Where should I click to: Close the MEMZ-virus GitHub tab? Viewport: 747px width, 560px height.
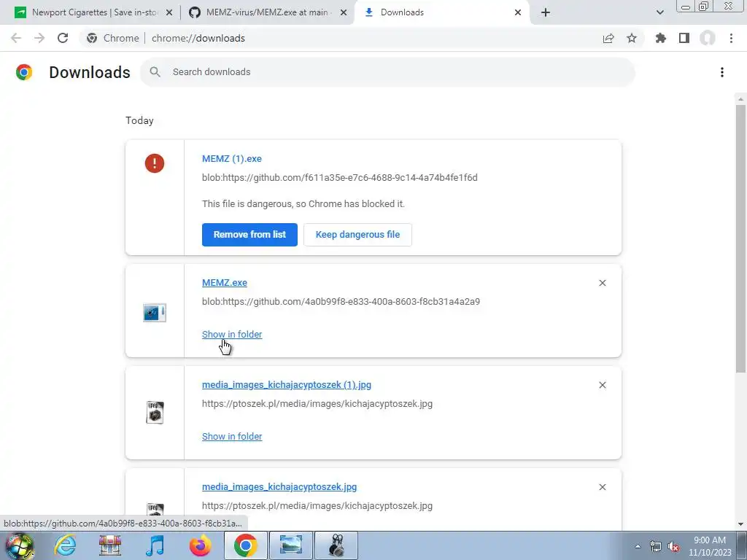coord(343,12)
